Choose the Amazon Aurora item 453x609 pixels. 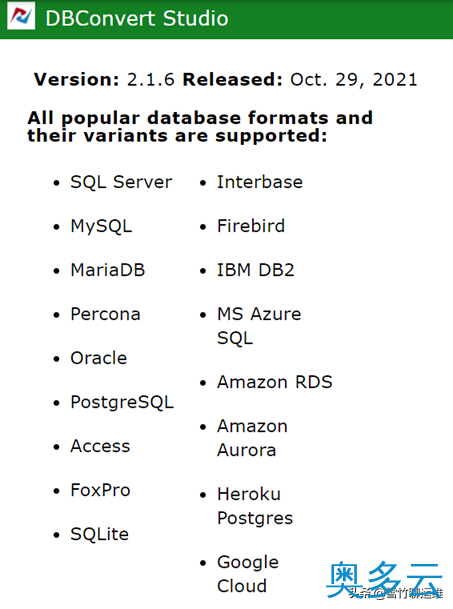[x=252, y=438]
